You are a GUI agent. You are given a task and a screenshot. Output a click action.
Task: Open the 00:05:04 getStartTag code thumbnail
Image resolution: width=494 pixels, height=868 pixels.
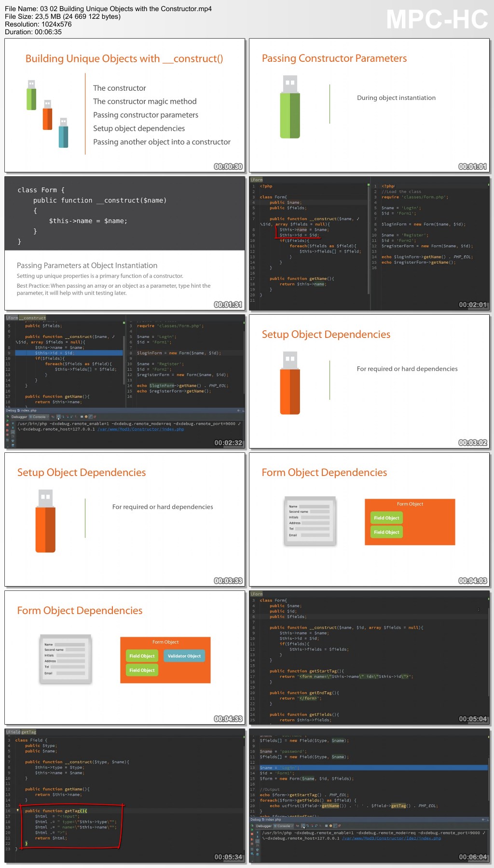coord(370,658)
